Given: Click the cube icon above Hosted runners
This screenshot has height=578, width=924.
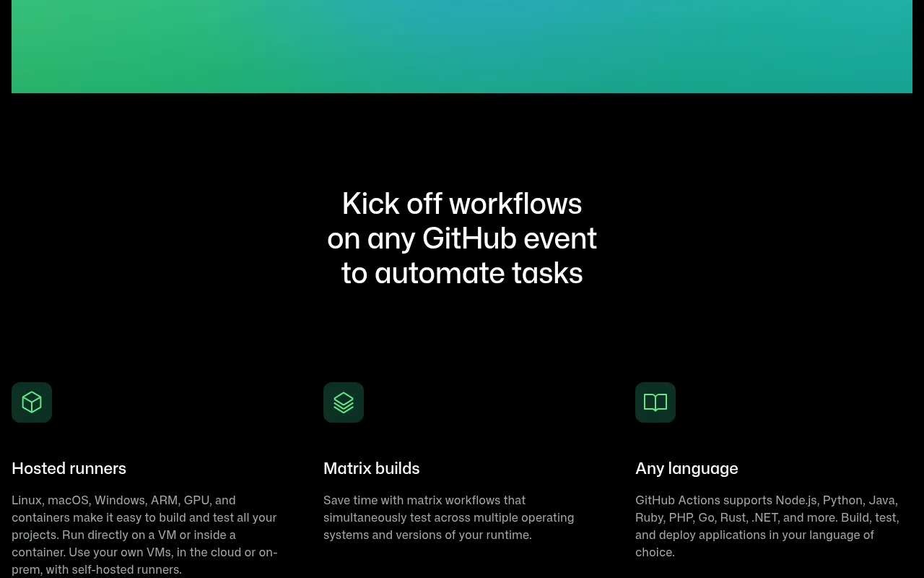Looking at the screenshot, I should coord(32,402).
